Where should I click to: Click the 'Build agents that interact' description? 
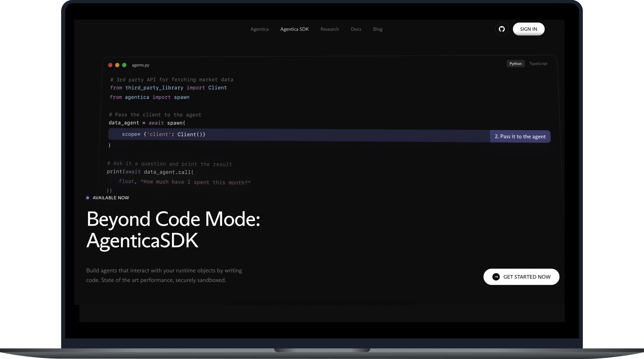point(164,275)
